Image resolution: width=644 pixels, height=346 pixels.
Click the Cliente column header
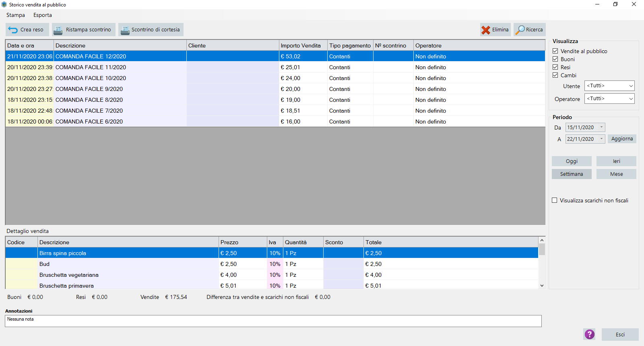(233, 45)
